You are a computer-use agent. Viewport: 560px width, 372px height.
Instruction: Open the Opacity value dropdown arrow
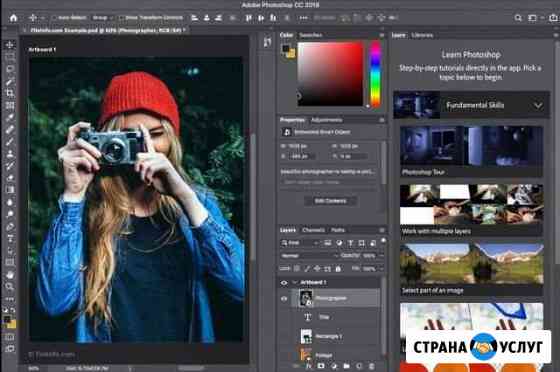pos(381,256)
